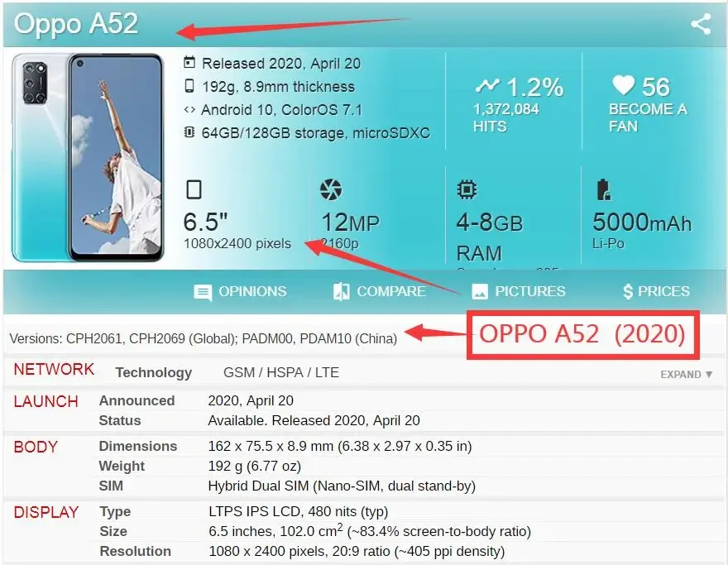Open the Compare tab
This screenshot has width=728, height=565.
coord(380,291)
